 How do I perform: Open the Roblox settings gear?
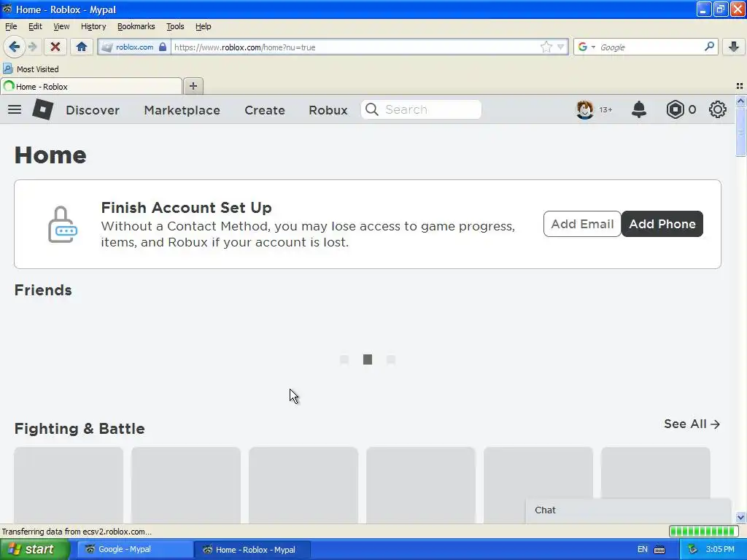(x=718, y=109)
